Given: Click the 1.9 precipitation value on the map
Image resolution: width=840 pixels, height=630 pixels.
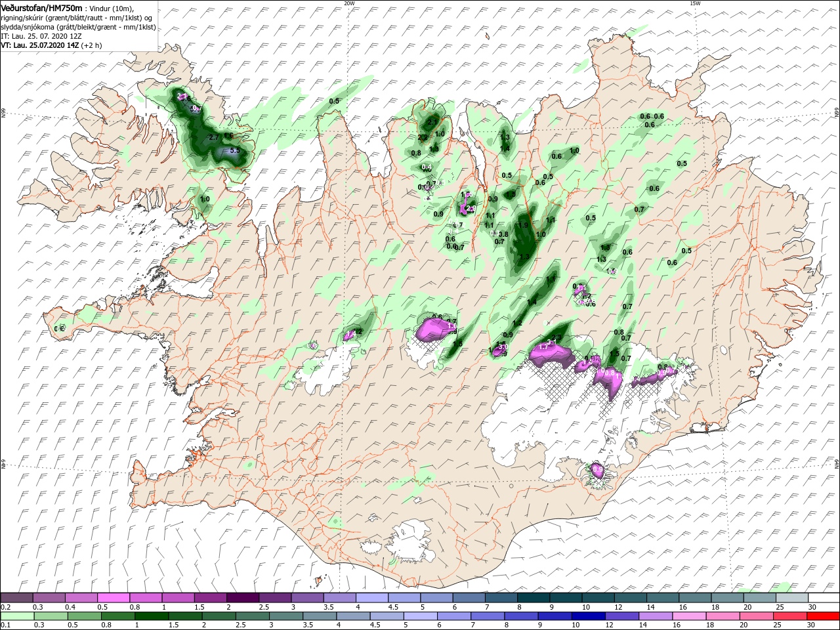Looking at the screenshot, I should 523,225.
